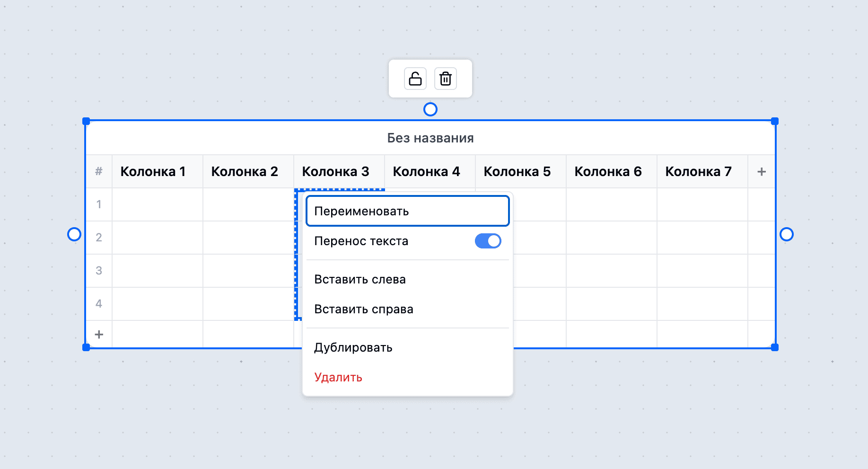Click the table title Без названия
Viewport: 868px width, 469px height.
(430, 138)
